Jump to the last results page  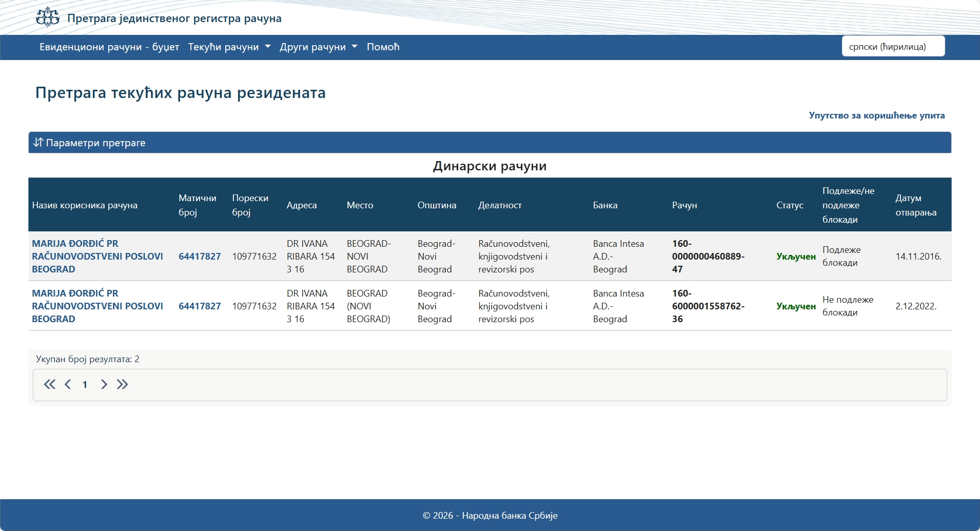[x=122, y=384]
